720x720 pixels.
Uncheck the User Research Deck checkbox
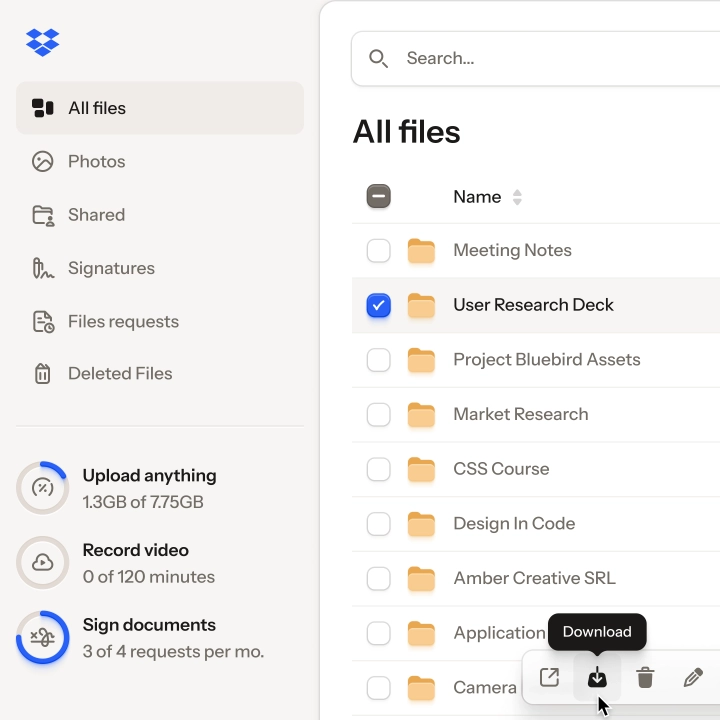click(x=378, y=305)
